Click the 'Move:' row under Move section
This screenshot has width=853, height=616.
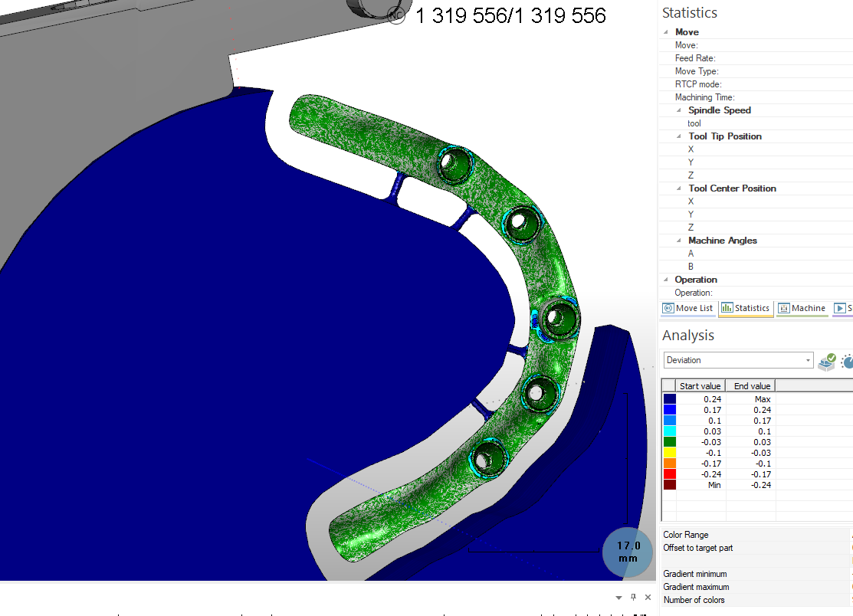pos(756,45)
